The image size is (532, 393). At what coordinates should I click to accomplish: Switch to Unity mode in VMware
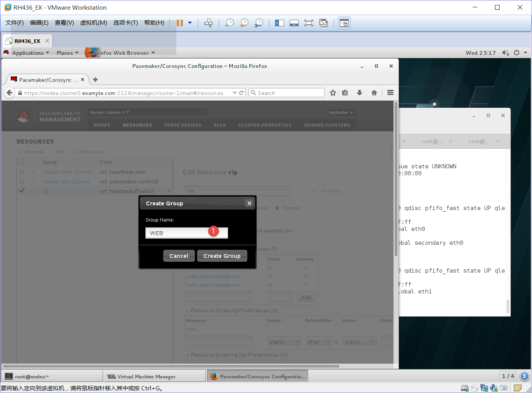pos(324,23)
